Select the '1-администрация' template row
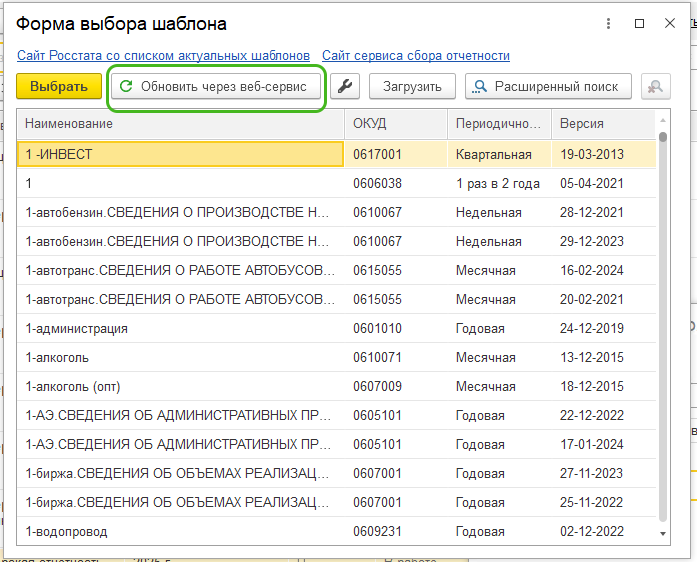The width and height of the screenshot is (697, 562). coord(180,329)
